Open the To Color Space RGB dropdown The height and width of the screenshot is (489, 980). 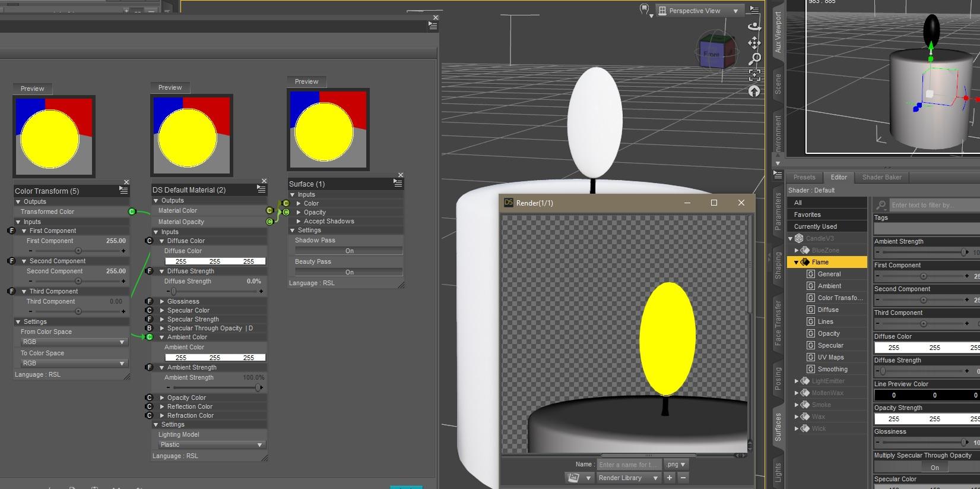tap(73, 364)
